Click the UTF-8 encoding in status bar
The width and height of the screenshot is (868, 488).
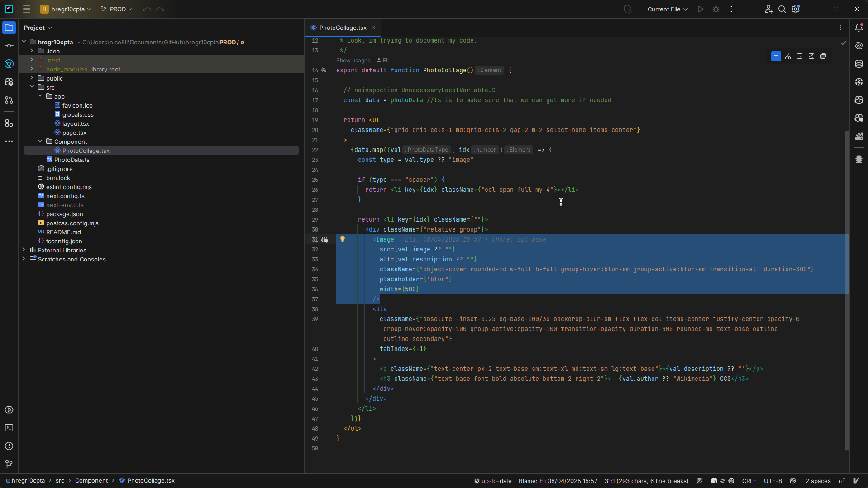[773, 481]
